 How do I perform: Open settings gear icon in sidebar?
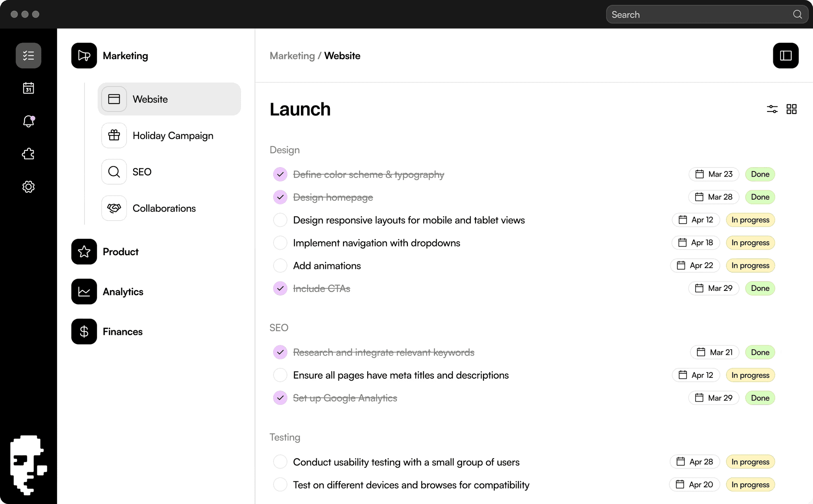[x=28, y=187]
